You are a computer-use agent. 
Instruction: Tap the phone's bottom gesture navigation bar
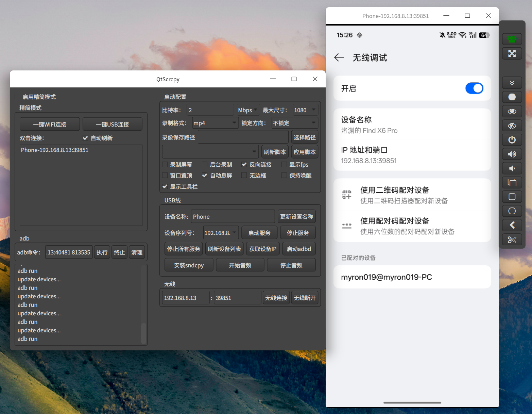click(412, 402)
